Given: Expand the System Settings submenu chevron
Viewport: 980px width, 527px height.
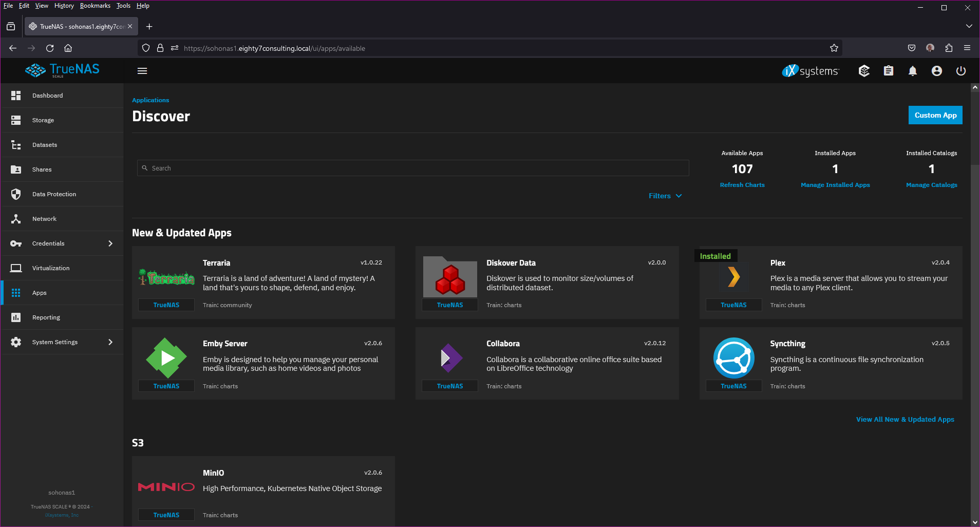Looking at the screenshot, I should (110, 342).
